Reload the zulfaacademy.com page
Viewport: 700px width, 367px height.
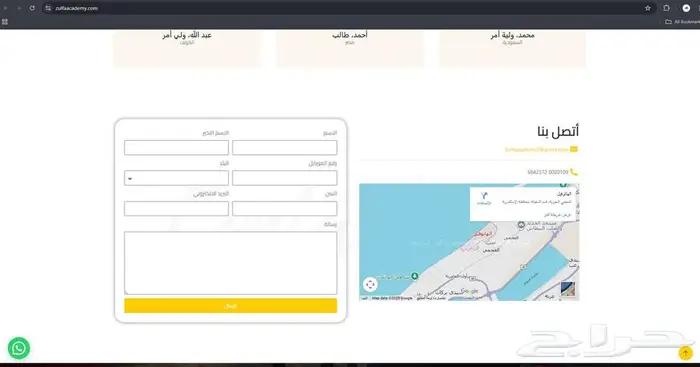pyautogui.click(x=32, y=8)
